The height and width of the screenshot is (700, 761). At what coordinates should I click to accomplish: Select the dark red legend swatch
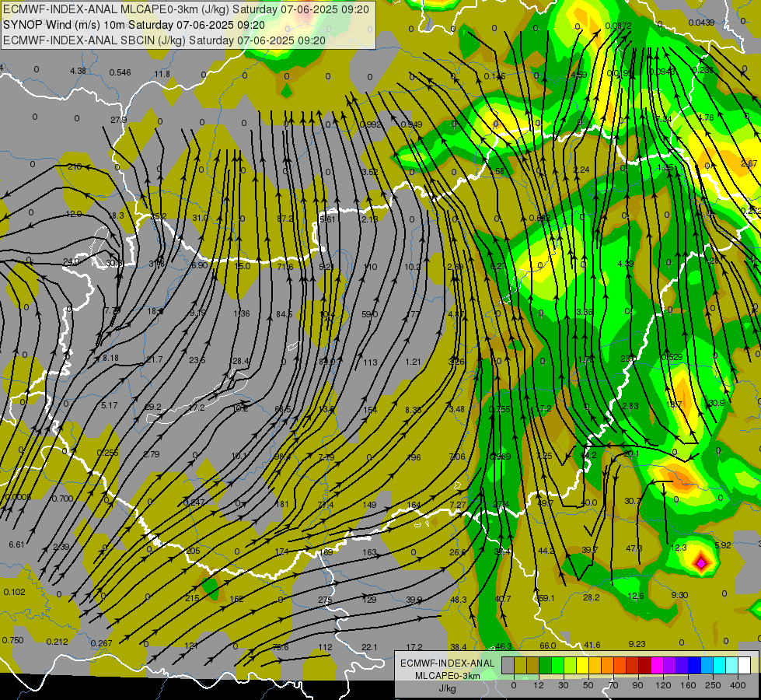(x=644, y=666)
